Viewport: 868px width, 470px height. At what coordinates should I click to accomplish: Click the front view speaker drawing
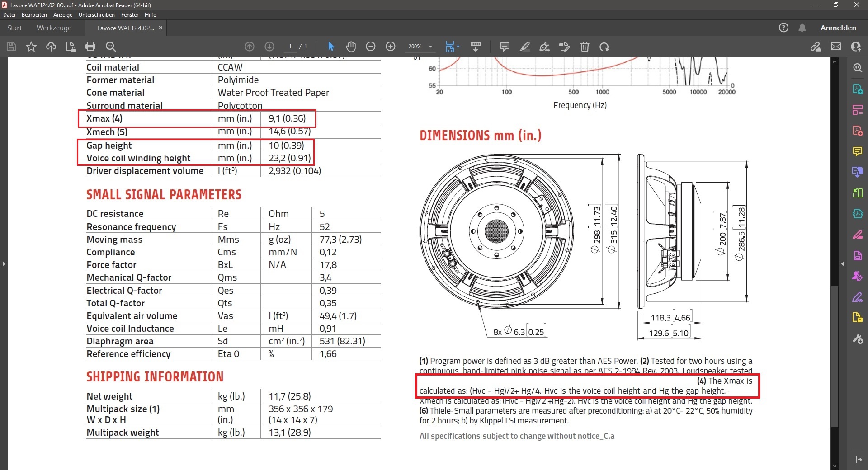tap(496, 231)
